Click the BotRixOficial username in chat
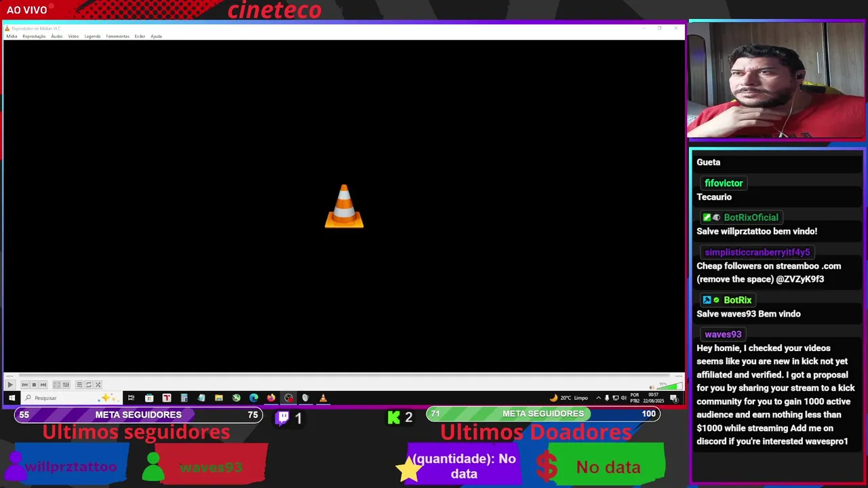 click(751, 218)
